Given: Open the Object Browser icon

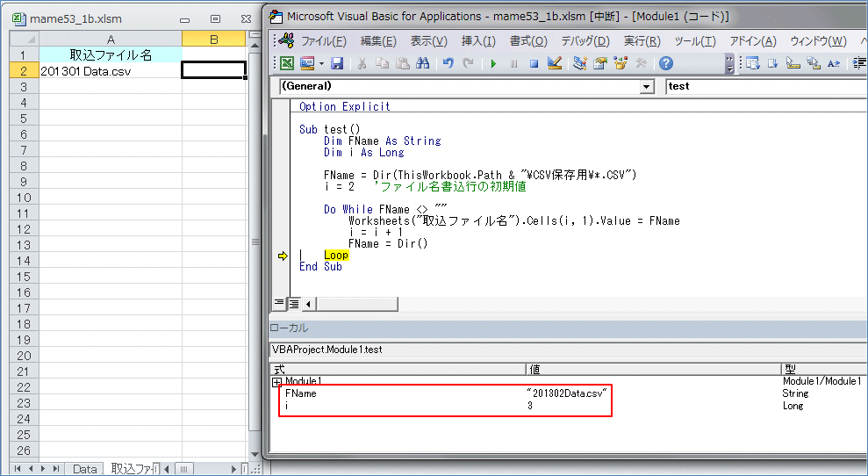Looking at the screenshot, I should 622,63.
